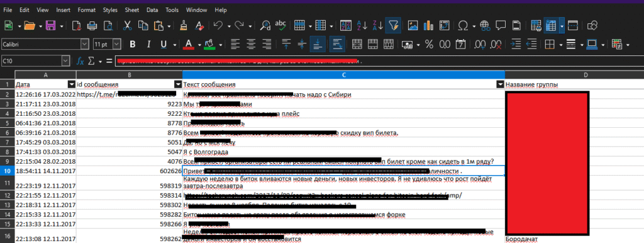Viewport: 644px width, 243px height.
Task: Open the Tools menu
Action: pos(172,9)
